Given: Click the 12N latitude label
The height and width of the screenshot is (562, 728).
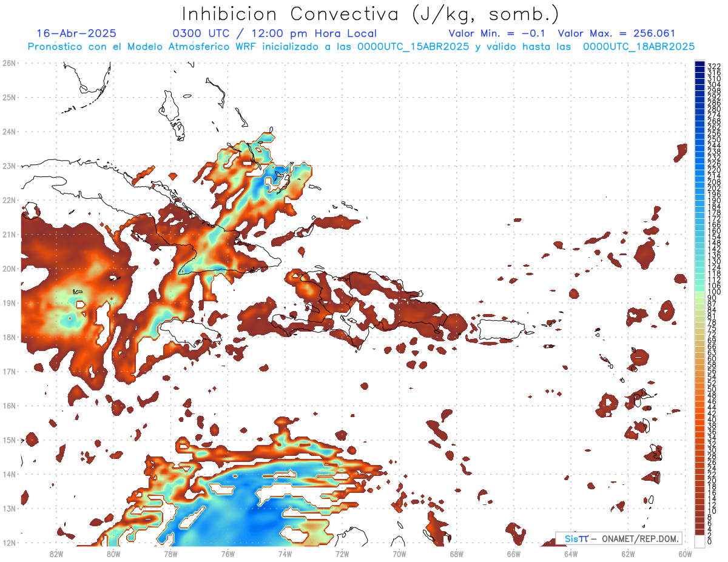Looking at the screenshot, I should (x=9, y=543).
